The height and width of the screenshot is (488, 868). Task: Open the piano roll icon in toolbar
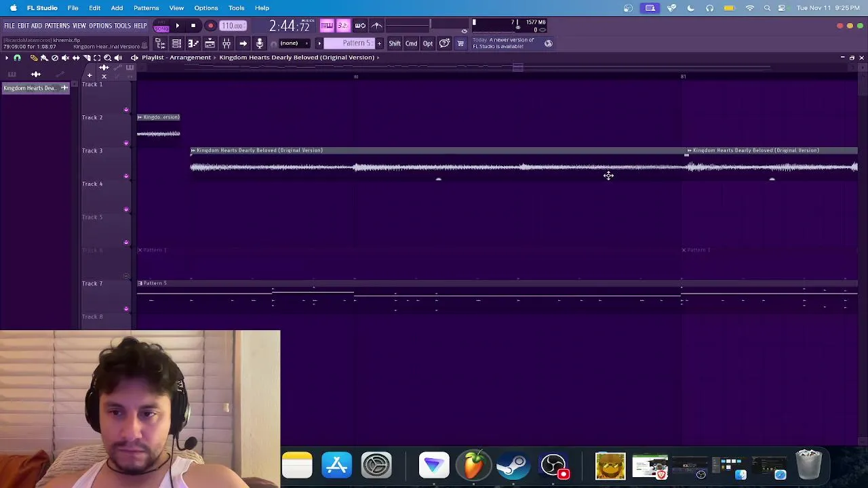193,43
